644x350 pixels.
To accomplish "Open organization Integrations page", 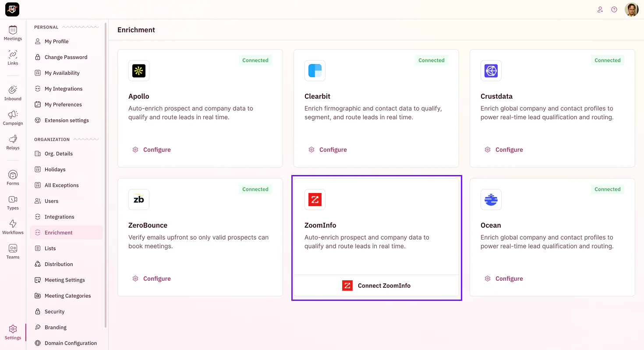I will tap(66, 217).
